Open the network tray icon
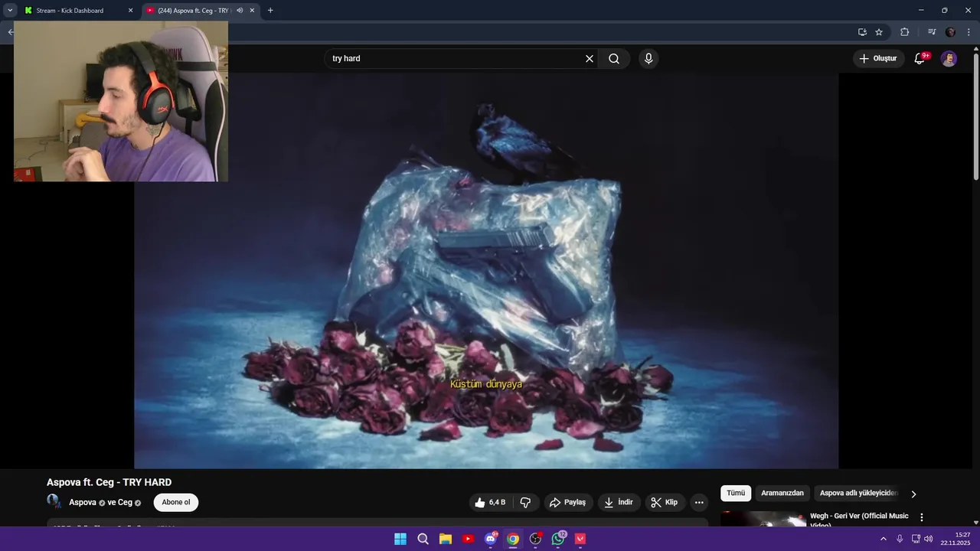Viewport: 980px width, 551px height. [916, 539]
